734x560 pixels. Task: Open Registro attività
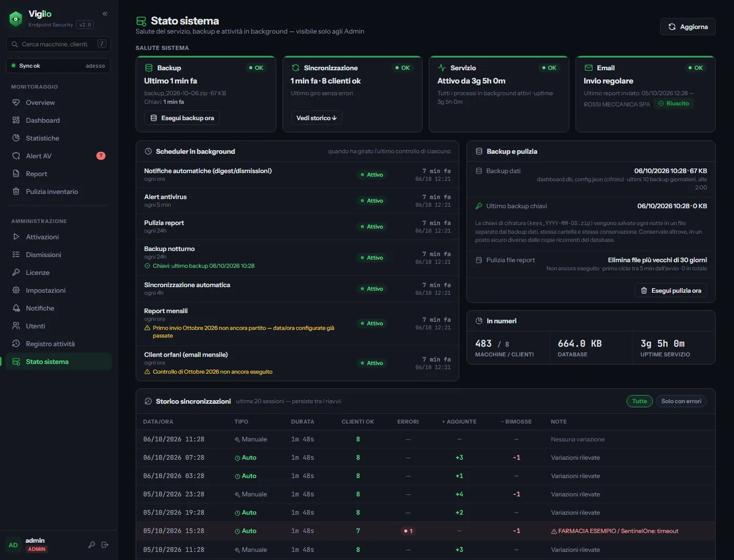58,344
